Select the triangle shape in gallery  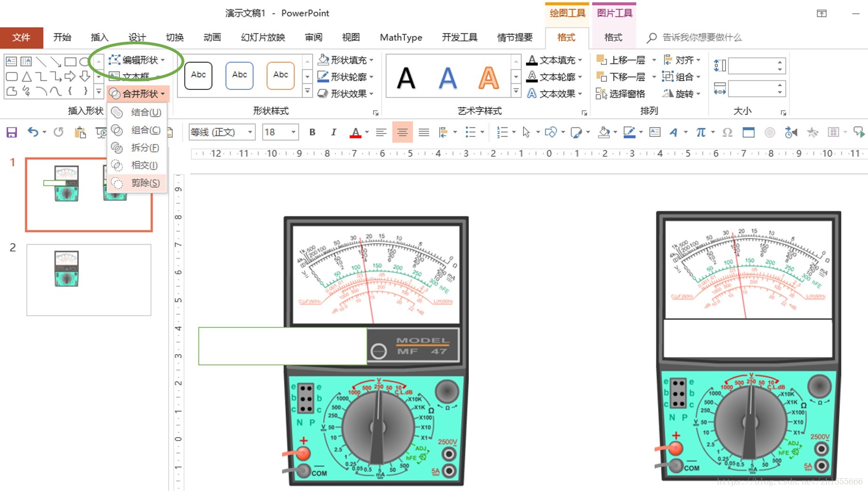[x=27, y=76]
